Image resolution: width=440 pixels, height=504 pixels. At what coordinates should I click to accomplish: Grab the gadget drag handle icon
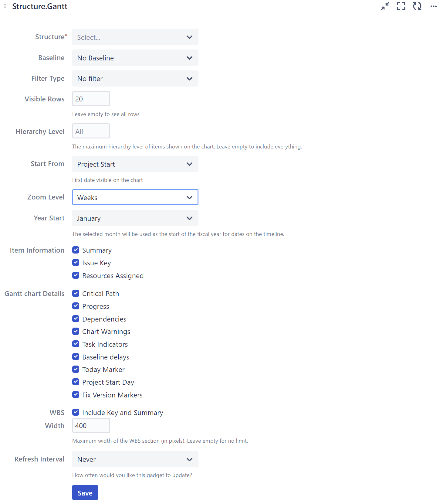point(5,6)
